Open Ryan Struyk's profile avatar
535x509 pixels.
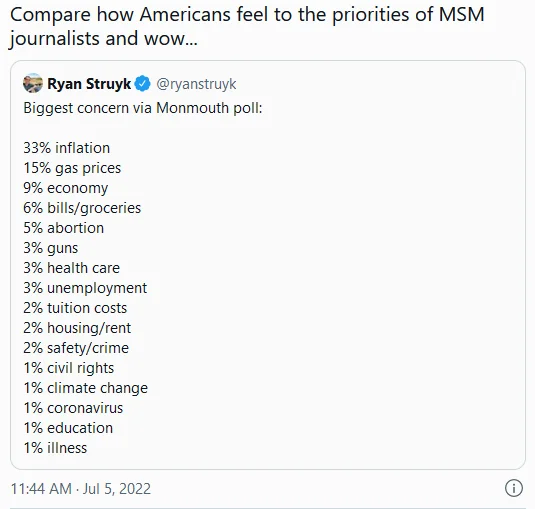tap(33, 83)
